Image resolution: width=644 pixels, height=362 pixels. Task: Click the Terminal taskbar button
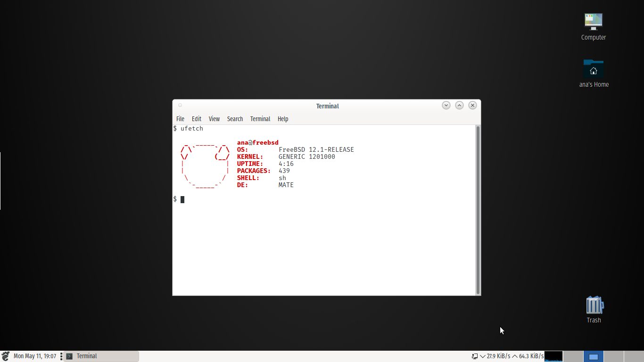101,356
